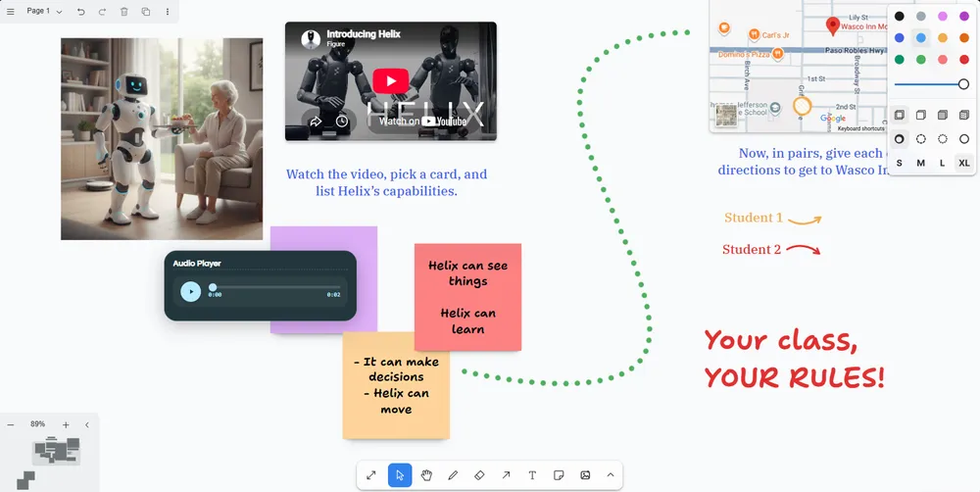Select the Draw pencil tool
The image size is (980, 492).
pyautogui.click(x=453, y=475)
